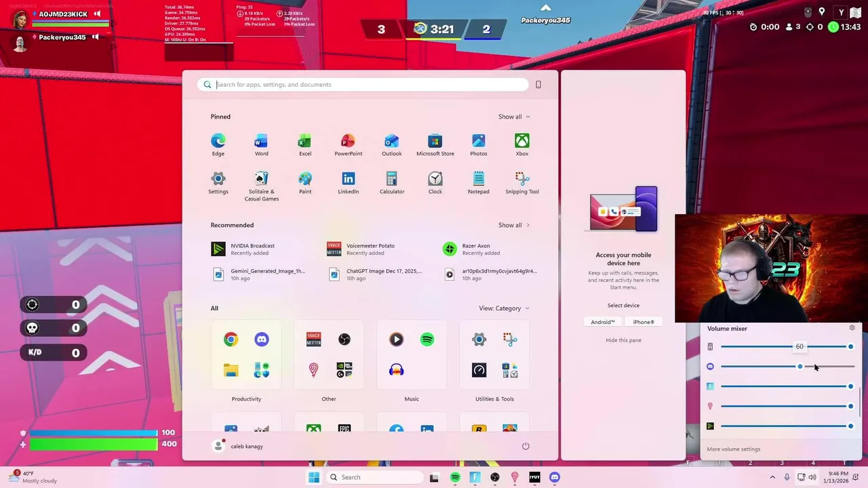Open Task View on the taskbar
The image size is (868, 488).
(x=434, y=477)
